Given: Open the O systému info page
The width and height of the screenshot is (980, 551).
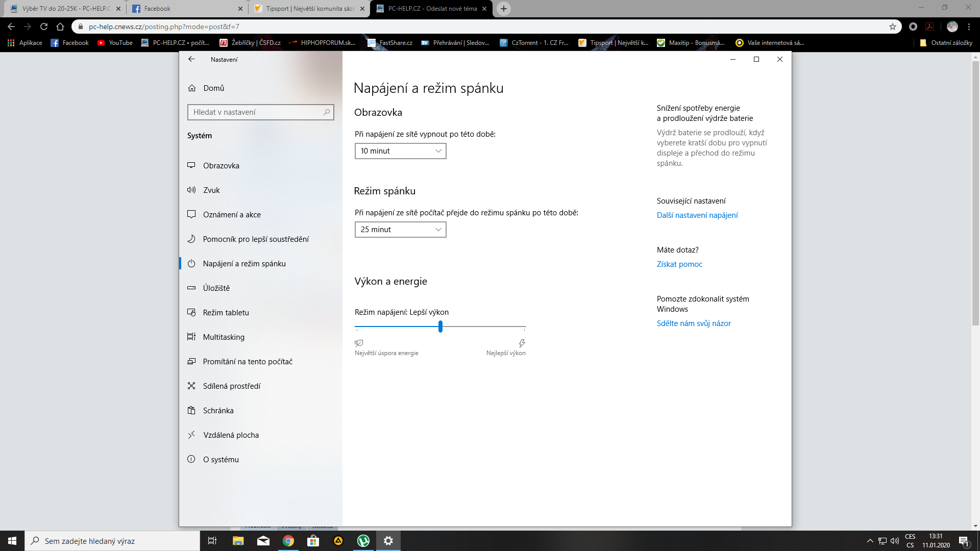Looking at the screenshot, I should point(220,460).
